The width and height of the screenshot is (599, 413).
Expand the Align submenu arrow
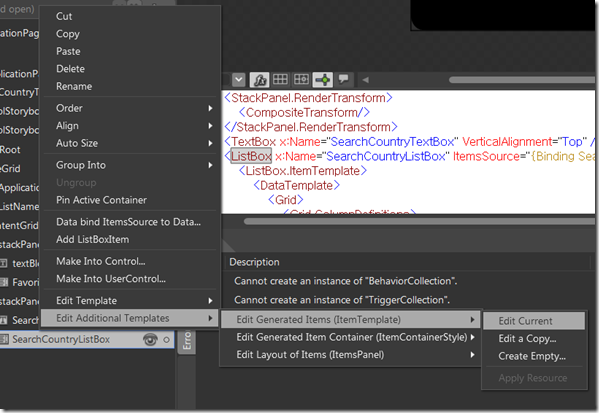(210, 126)
